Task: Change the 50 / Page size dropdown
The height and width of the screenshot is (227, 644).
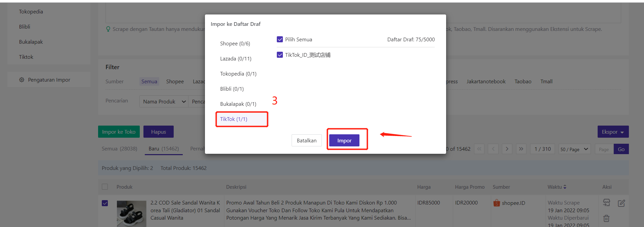Action: click(574, 149)
